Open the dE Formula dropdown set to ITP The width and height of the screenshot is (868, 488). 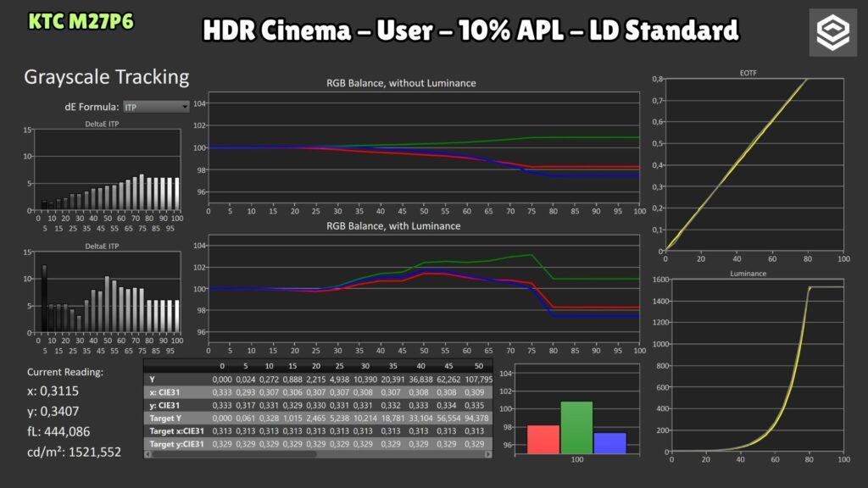[156, 107]
